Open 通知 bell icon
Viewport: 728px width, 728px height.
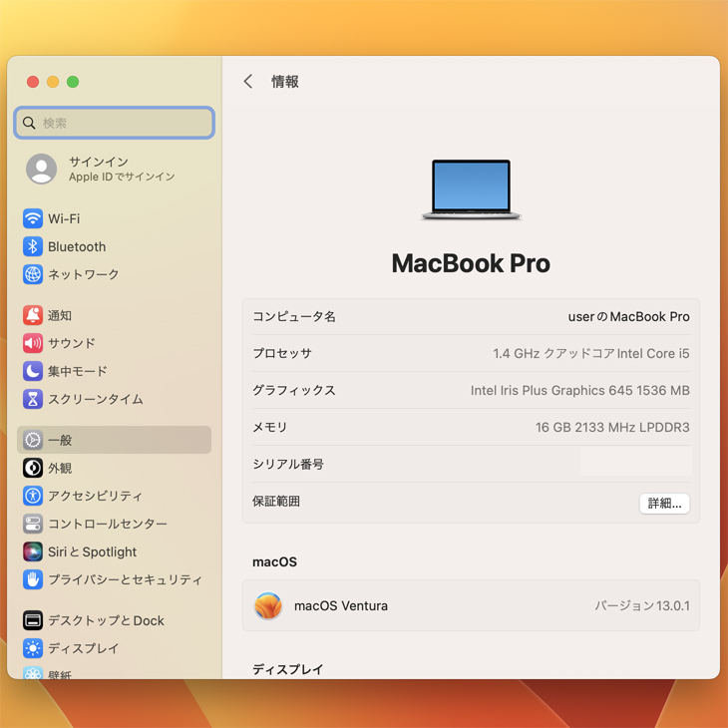tap(33, 315)
